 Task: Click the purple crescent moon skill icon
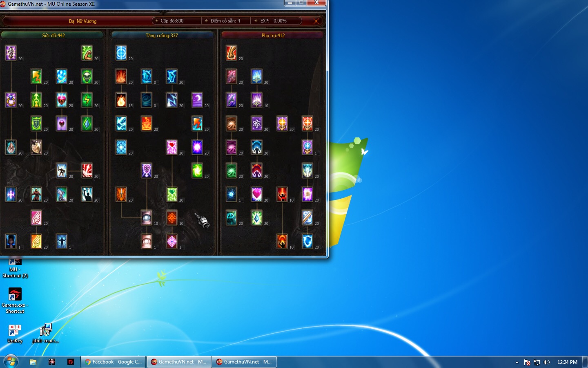[197, 100]
